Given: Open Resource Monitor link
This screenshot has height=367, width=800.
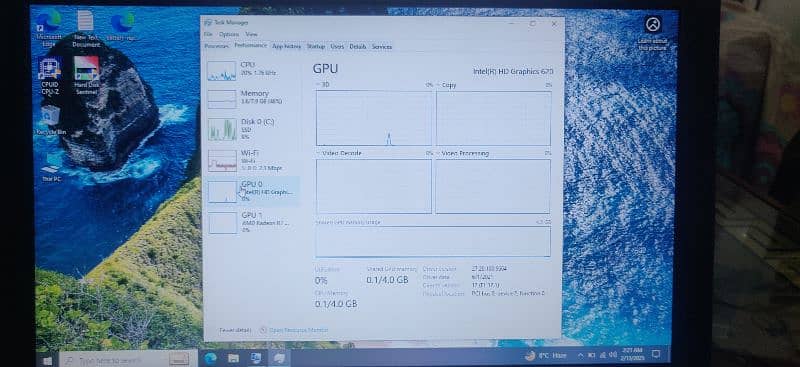Looking at the screenshot, I should coord(298,330).
